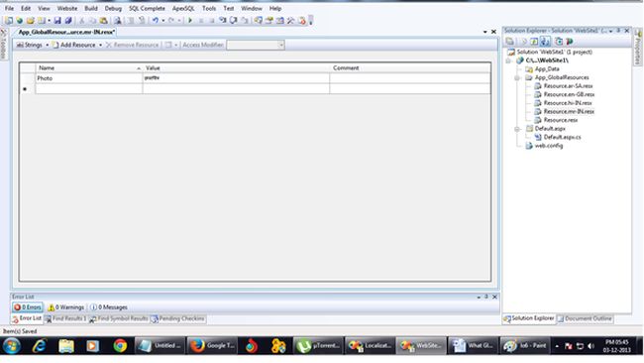Toggle the 0 Warnings filter button
644x363 pixels.
click(x=66, y=307)
